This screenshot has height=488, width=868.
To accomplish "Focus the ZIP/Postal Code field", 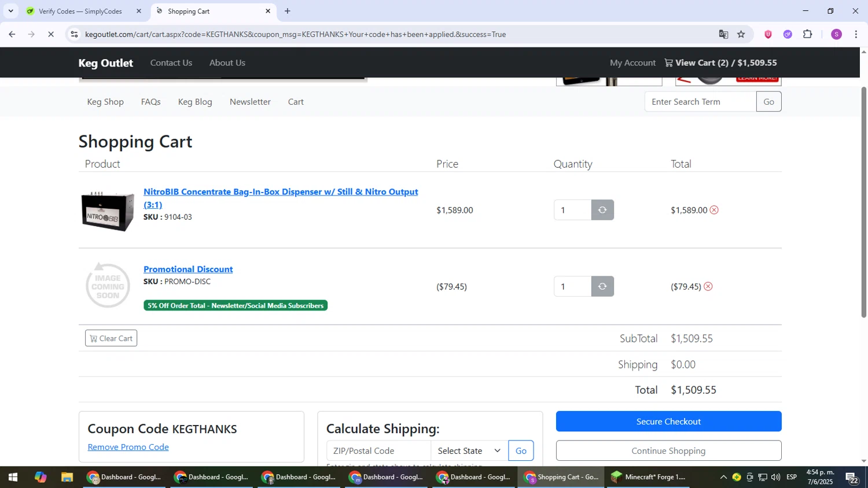I will click(x=378, y=450).
